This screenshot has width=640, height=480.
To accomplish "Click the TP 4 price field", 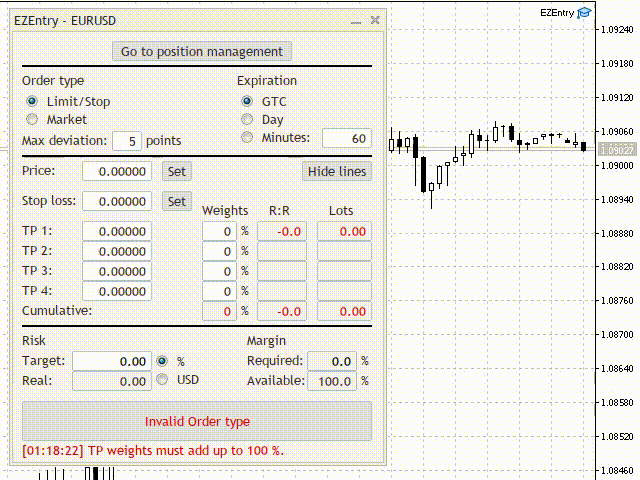I will [117, 291].
